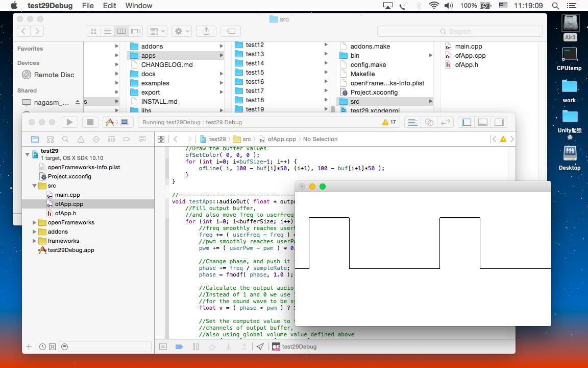This screenshot has width=588, height=368.
Task: Select main.cpp in project navigator
Action: click(67, 195)
